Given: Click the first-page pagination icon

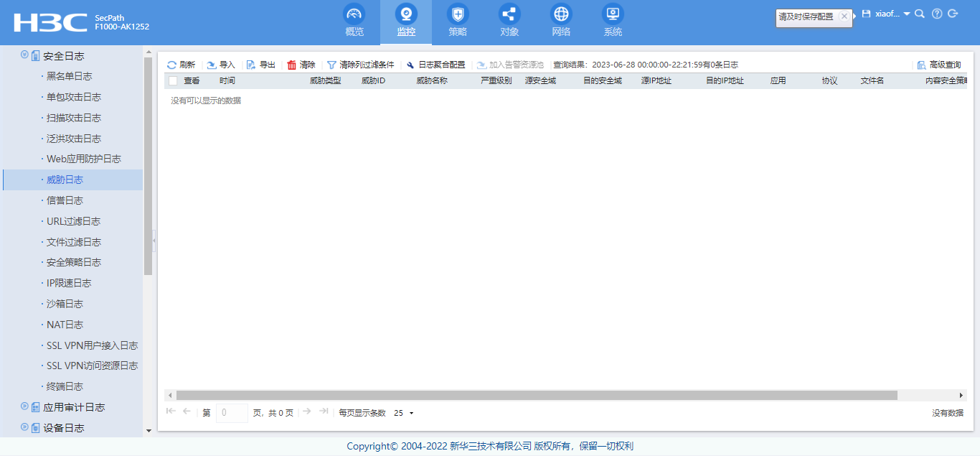Looking at the screenshot, I should (x=171, y=411).
